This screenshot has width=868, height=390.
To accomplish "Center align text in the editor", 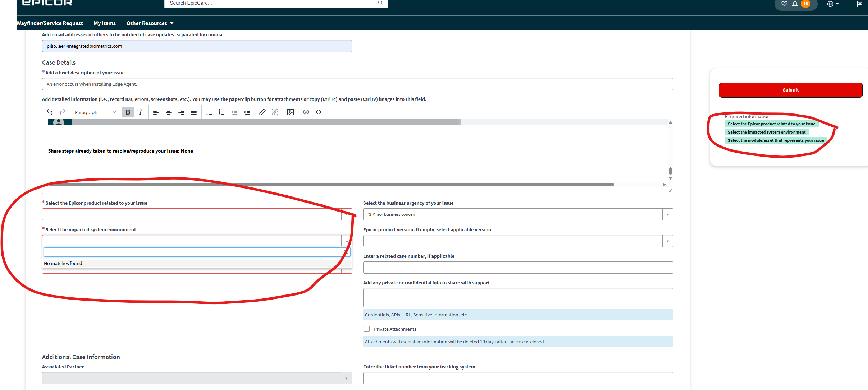I will coord(168,112).
